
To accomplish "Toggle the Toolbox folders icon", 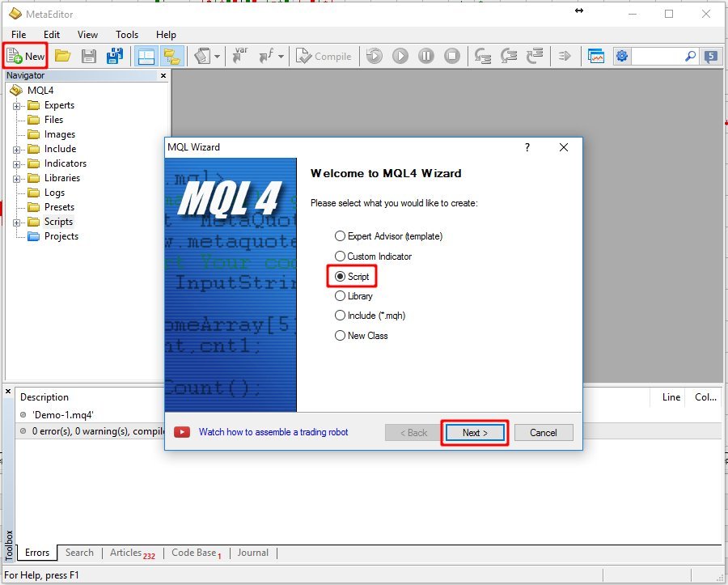I will 172,56.
